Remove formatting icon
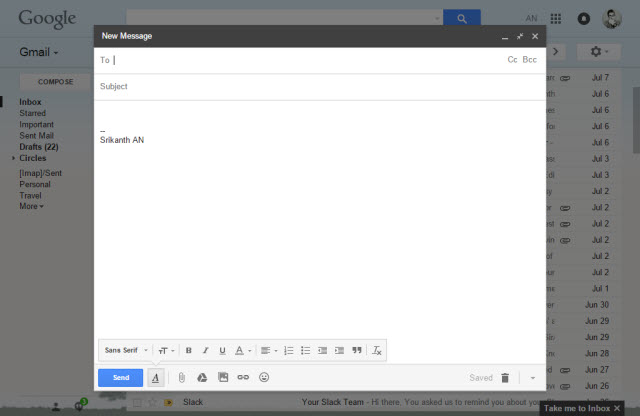The width and height of the screenshot is (640, 416). click(377, 350)
